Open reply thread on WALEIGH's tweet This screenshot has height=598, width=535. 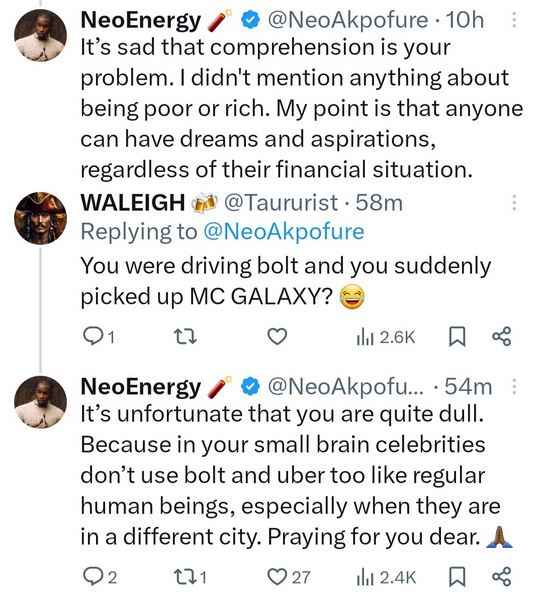pos(98,337)
